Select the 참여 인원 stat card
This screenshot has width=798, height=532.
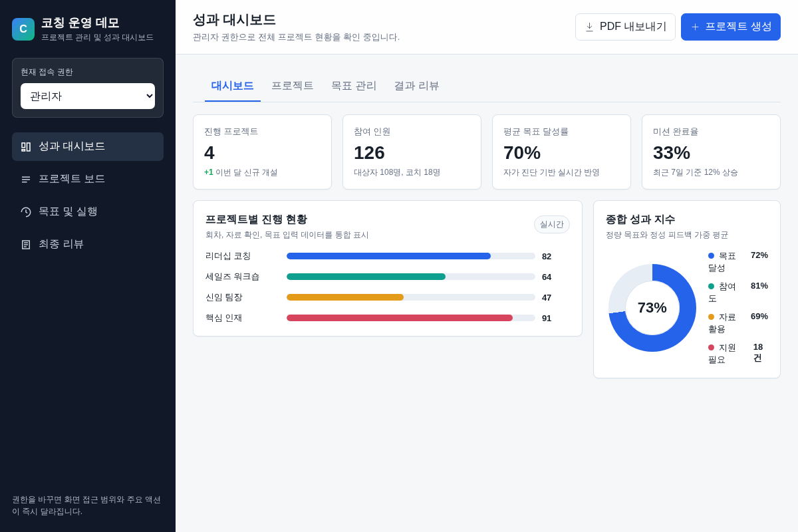pos(412,152)
